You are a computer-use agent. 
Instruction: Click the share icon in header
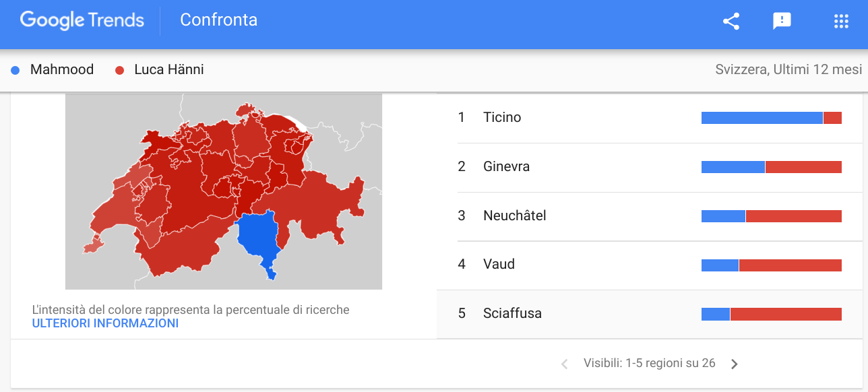point(731,21)
